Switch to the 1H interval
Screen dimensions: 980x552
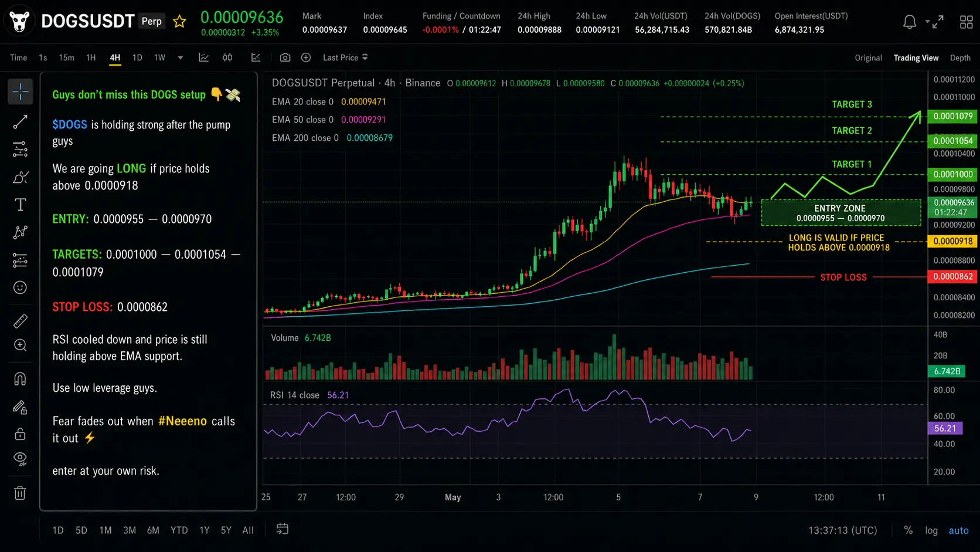(x=91, y=57)
